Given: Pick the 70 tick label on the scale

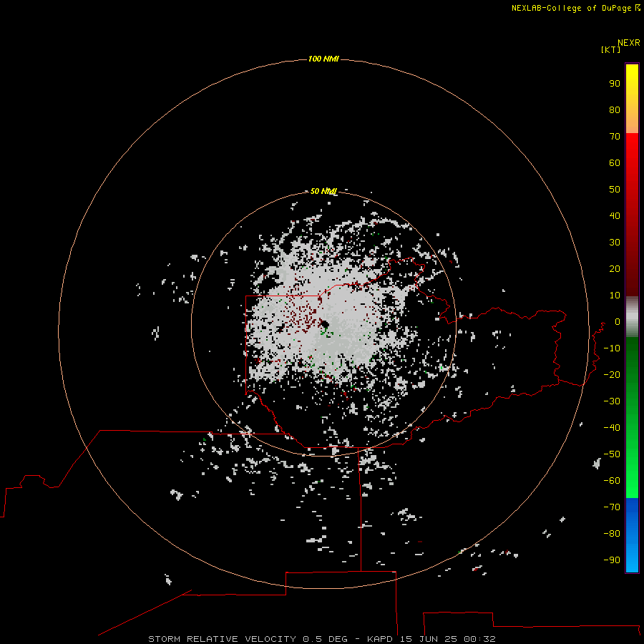Looking at the screenshot, I should 615,137.
